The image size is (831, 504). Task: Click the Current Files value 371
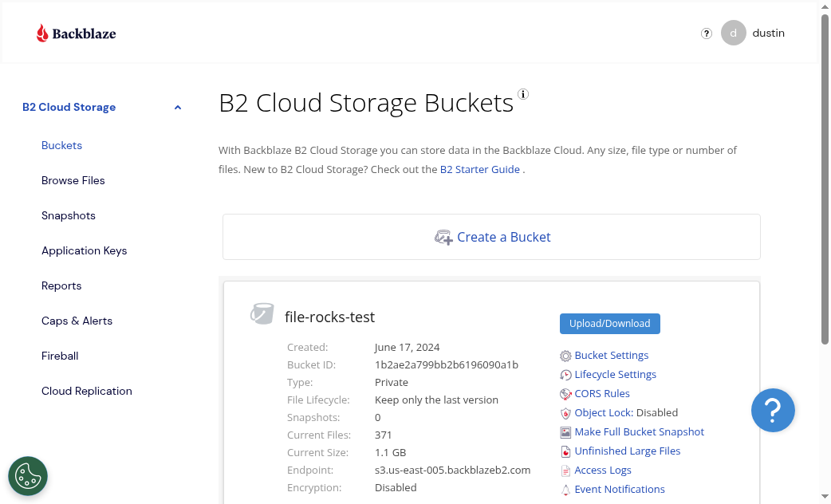[x=383, y=435]
